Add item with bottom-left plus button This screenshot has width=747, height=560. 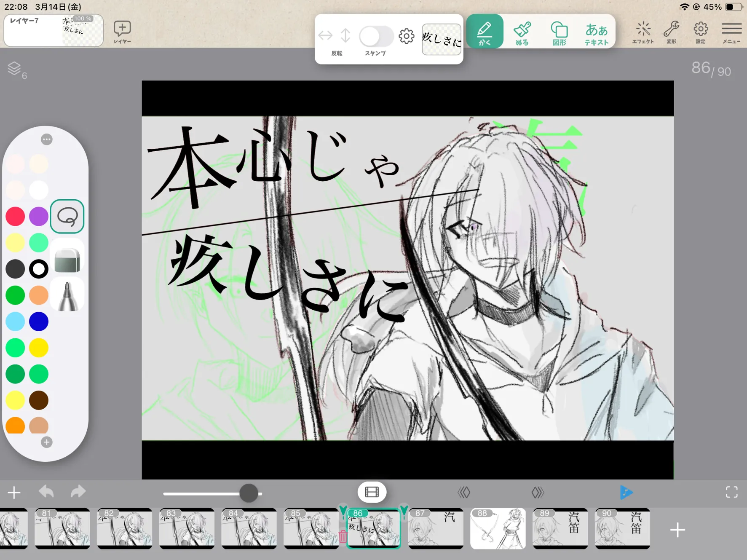click(x=14, y=492)
